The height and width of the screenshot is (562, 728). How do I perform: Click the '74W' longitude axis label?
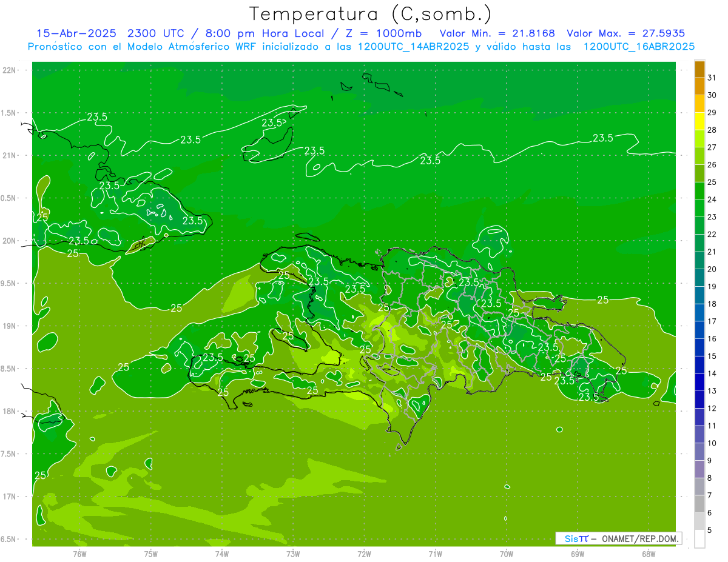(222, 554)
